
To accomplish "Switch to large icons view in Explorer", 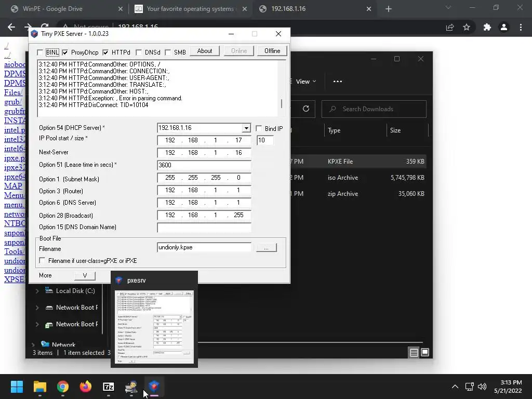I will tap(425, 353).
